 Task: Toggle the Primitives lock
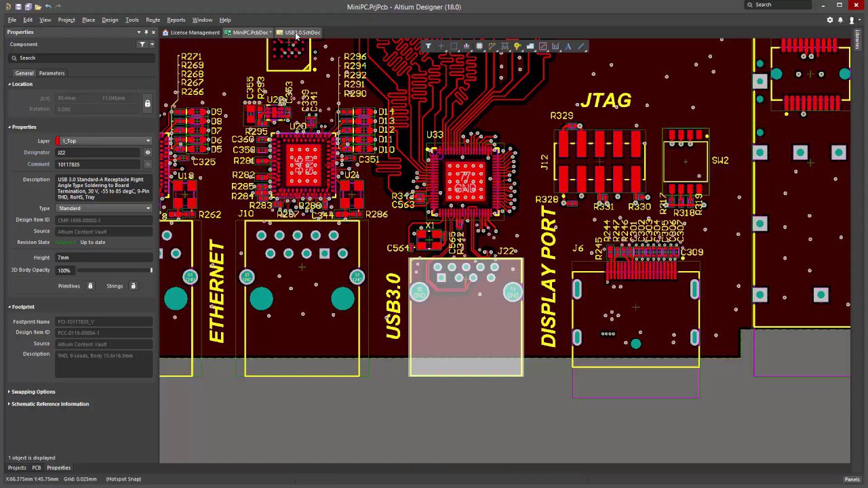tap(90, 286)
